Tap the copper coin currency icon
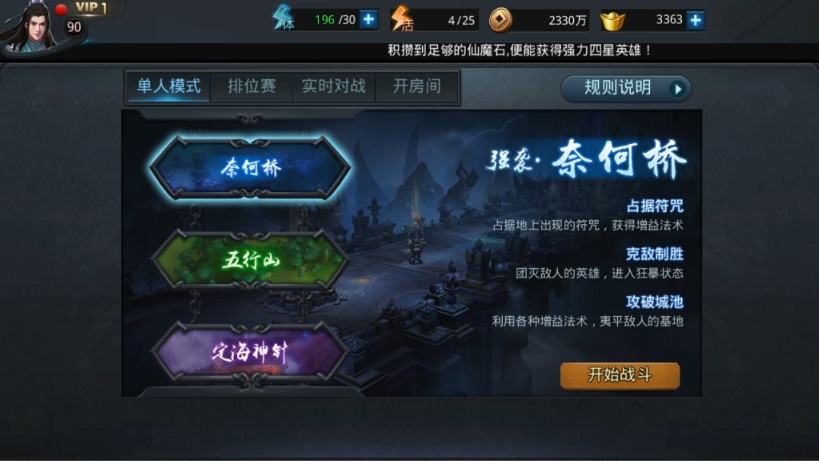 500,20
